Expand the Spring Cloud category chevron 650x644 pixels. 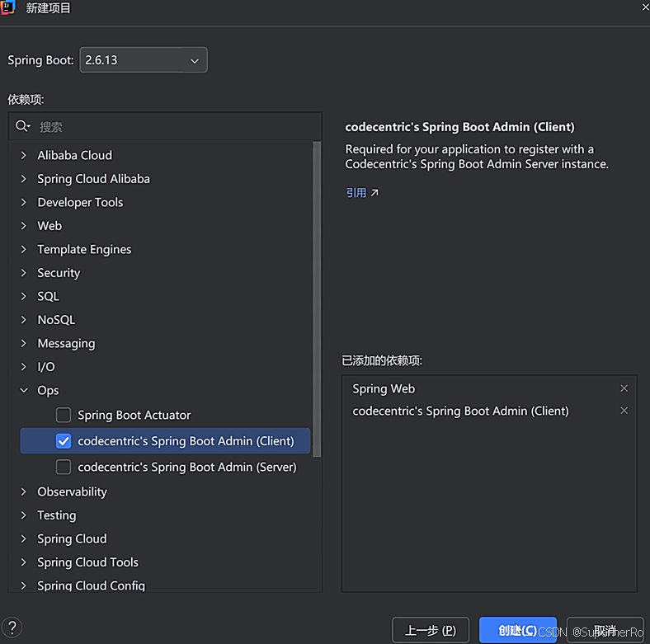tap(24, 538)
